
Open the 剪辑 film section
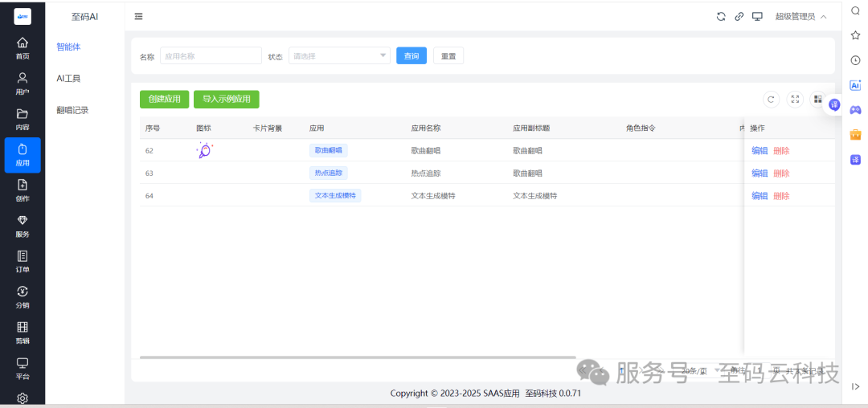click(23, 333)
